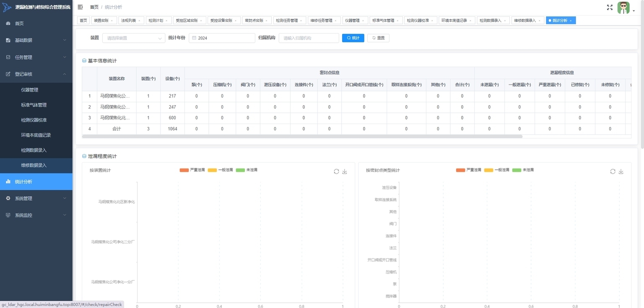Switch to the 检测任务管理 tab
The width and height of the screenshot is (644, 308).
[289, 21]
